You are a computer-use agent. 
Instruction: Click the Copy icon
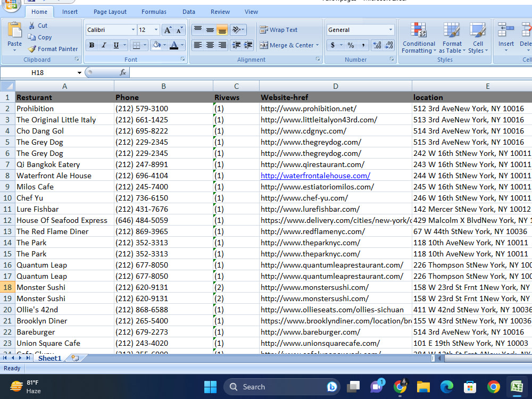click(x=31, y=37)
